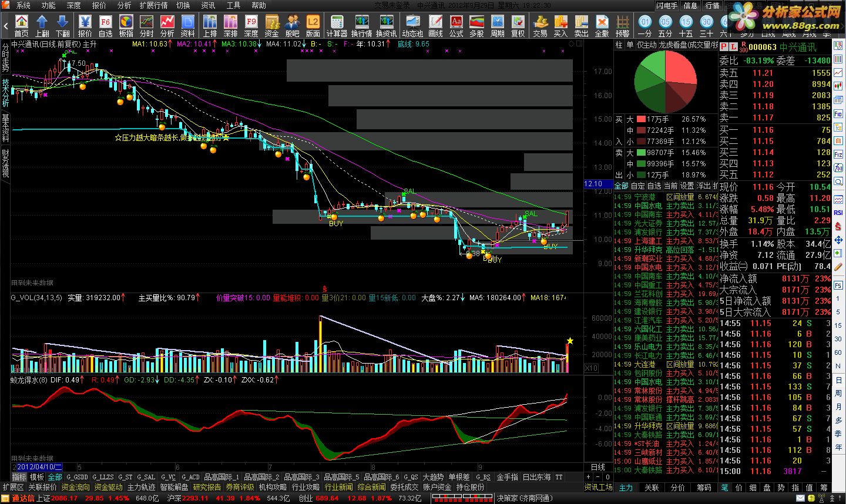Switch to 分时 intraday chart icon
Viewport: 846px width, 504px height.
tap(147, 26)
